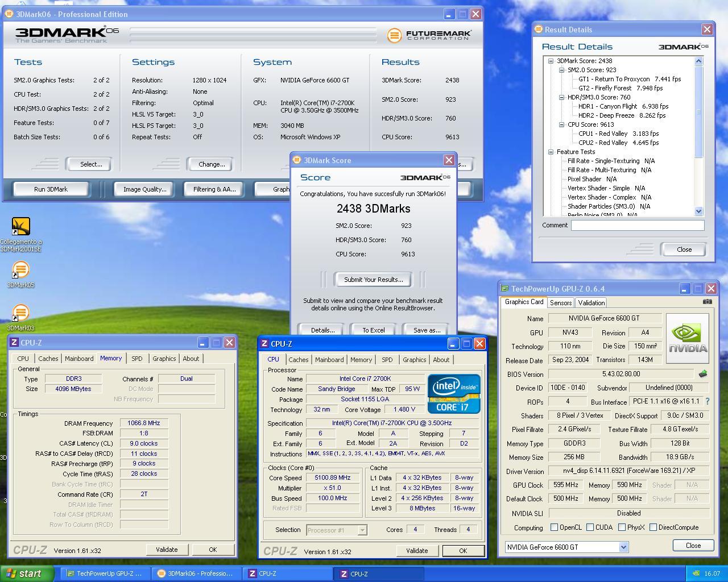728x582 pixels.
Task: Collapse the SM2.0 Score tree node
Action: 561,70
